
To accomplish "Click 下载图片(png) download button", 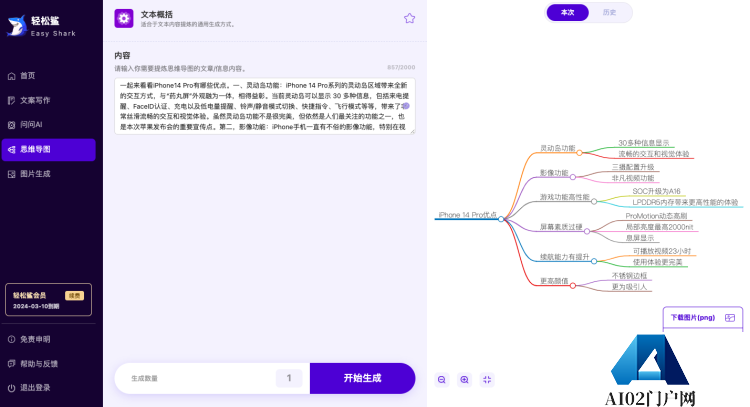I will [x=703, y=318].
